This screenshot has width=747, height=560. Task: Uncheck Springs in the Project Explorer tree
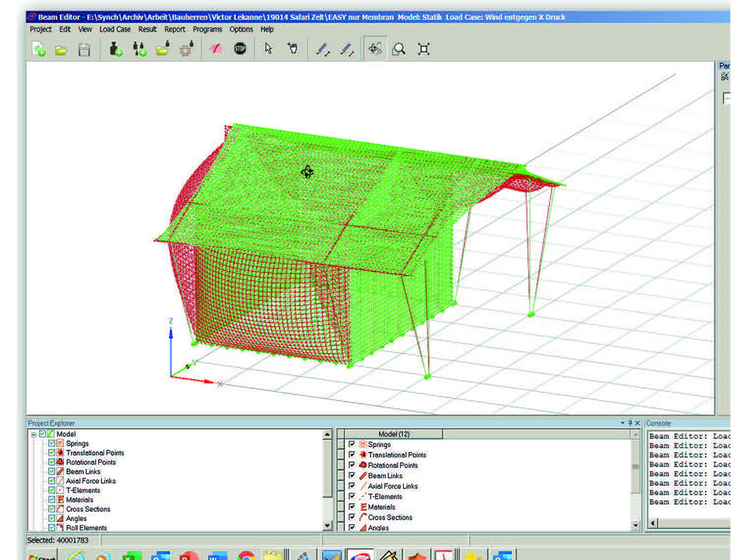(x=52, y=443)
